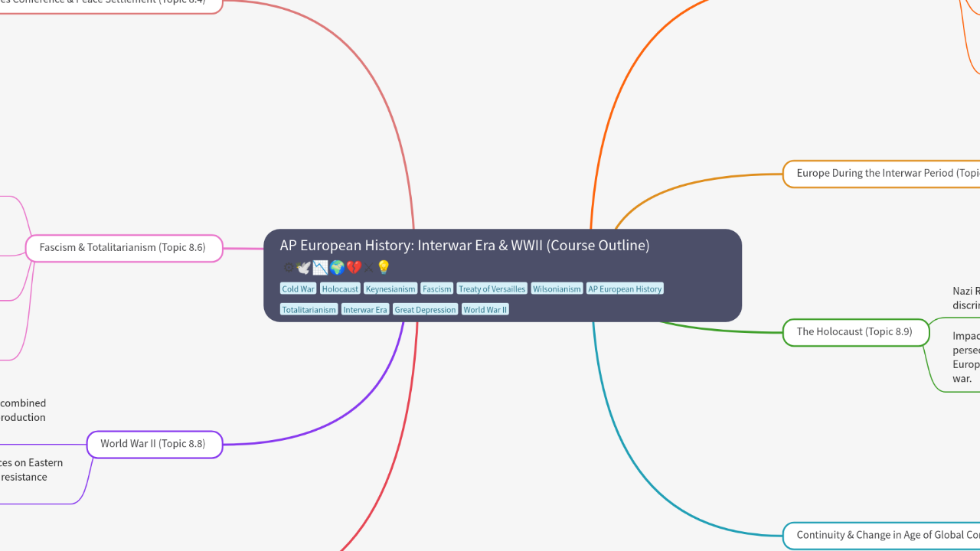Click the Keynesianism tag

[390, 289]
